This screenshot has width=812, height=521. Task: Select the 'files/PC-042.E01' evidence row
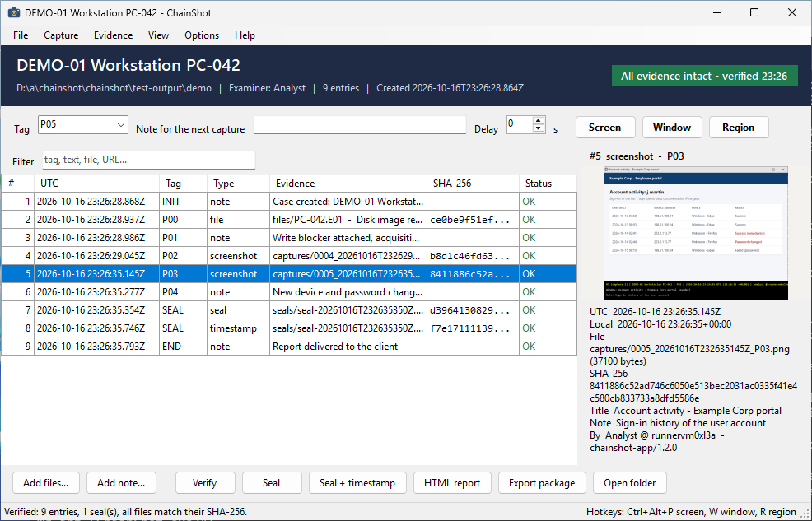289,220
